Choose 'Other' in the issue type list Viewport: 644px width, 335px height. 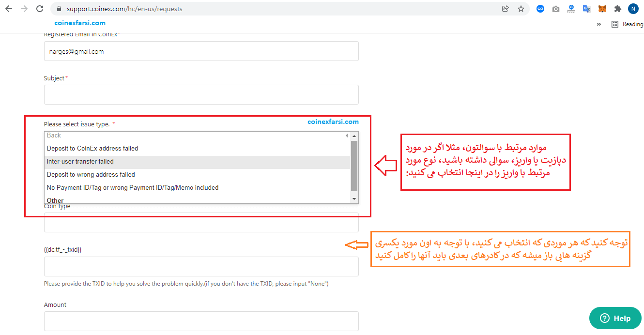[x=55, y=200]
